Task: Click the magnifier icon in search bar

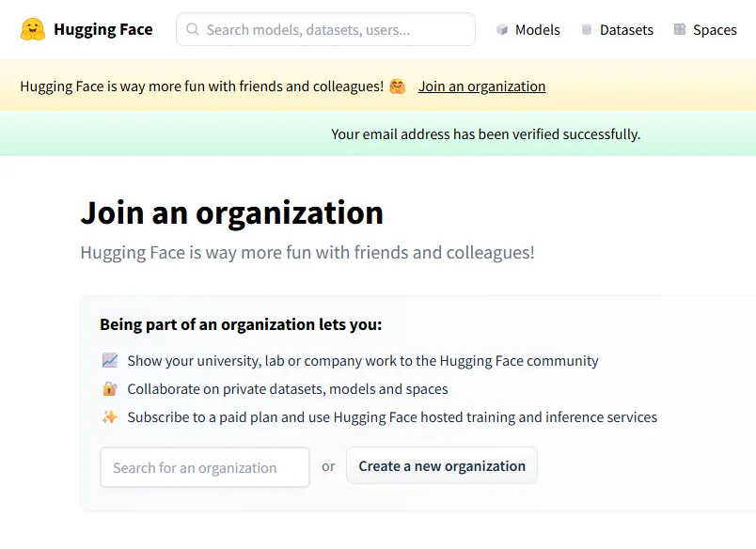Action: click(193, 30)
